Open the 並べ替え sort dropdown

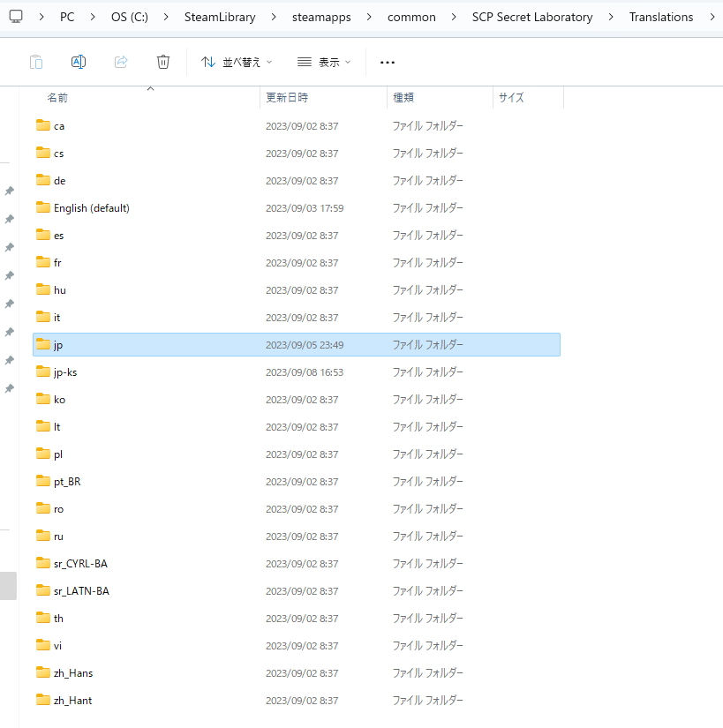click(237, 62)
